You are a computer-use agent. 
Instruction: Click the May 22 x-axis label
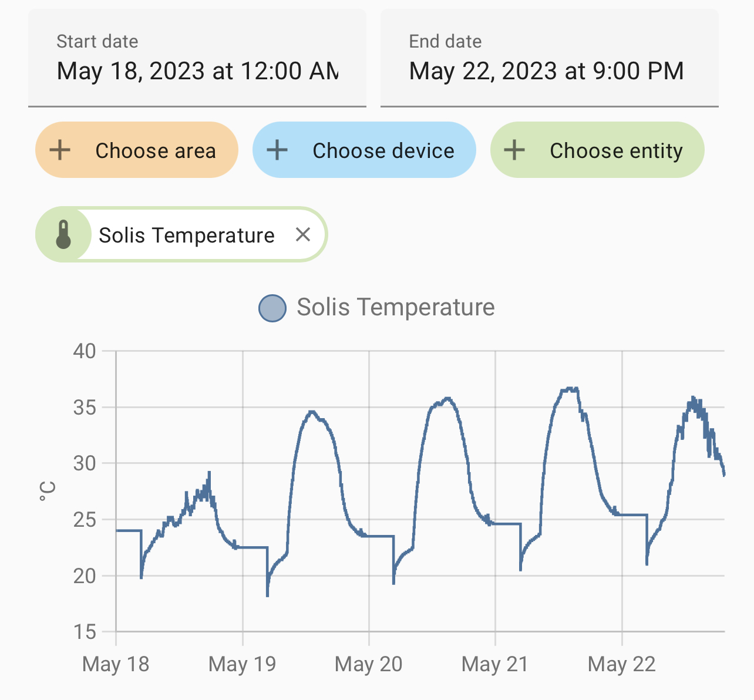(x=621, y=664)
